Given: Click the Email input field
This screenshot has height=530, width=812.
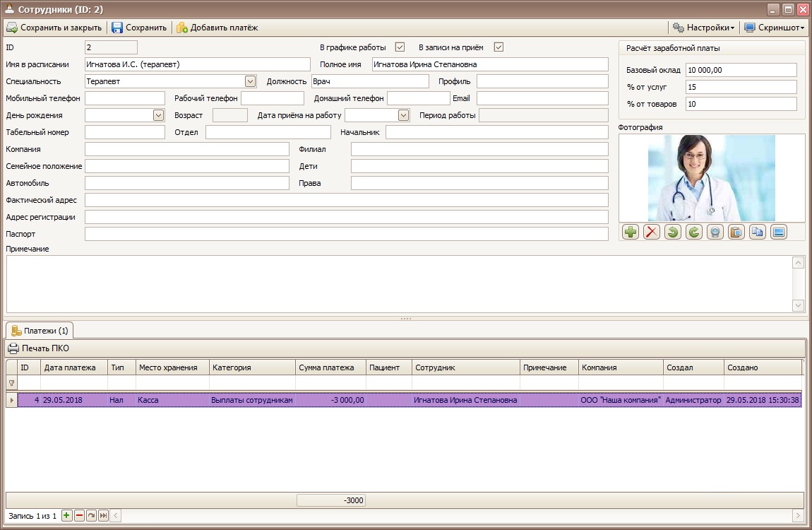Looking at the screenshot, I should (542, 98).
